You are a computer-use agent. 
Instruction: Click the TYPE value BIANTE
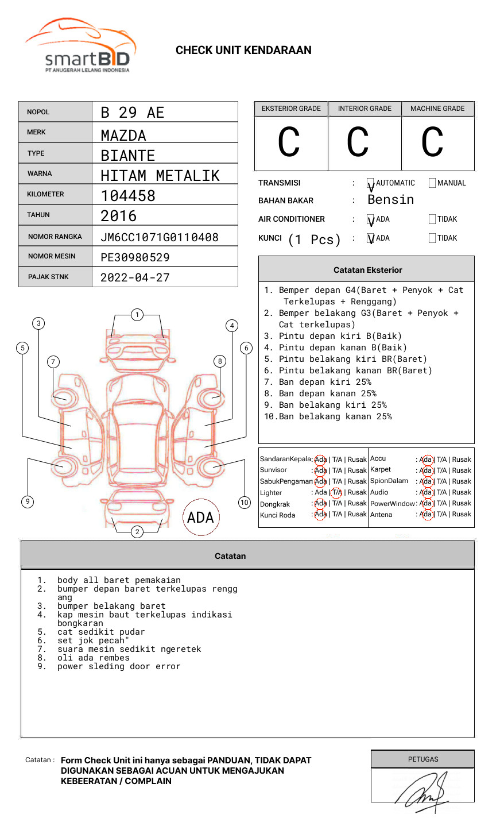[x=128, y=156]
